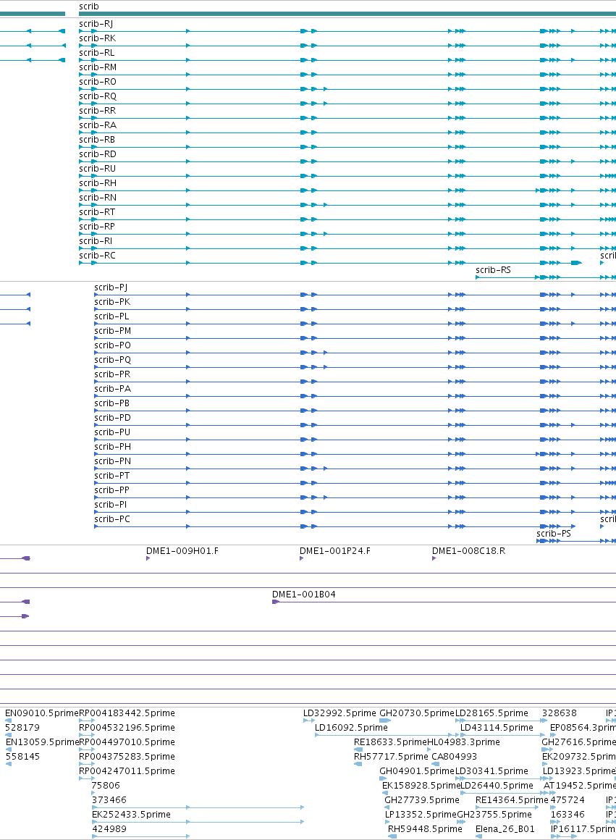Select the scrib-RS transcript label
This screenshot has width=616, height=840.
coord(493,269)
